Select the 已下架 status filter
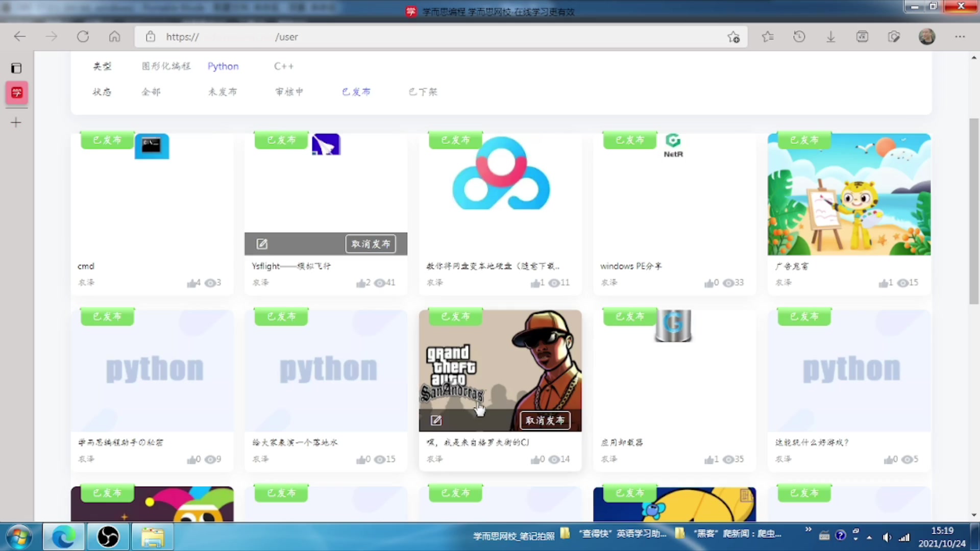The height and width of the screenshot is (551, 980). click(x=423, y=92)
